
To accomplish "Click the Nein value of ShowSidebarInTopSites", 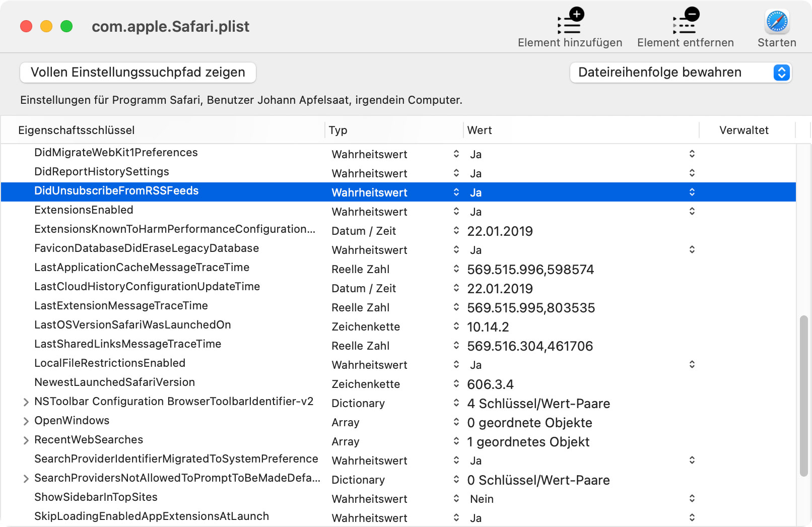I will (x=482, y=499).
